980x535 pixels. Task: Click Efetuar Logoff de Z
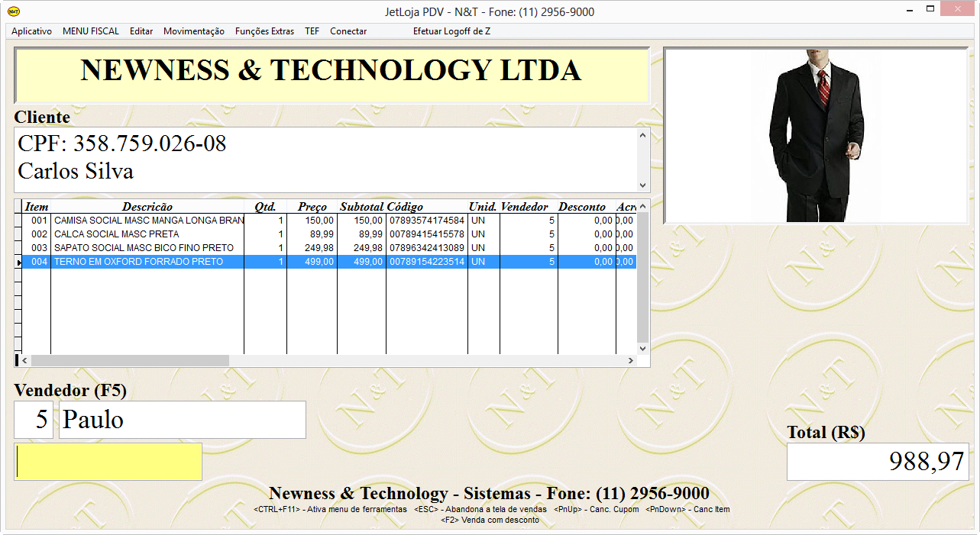451,31
